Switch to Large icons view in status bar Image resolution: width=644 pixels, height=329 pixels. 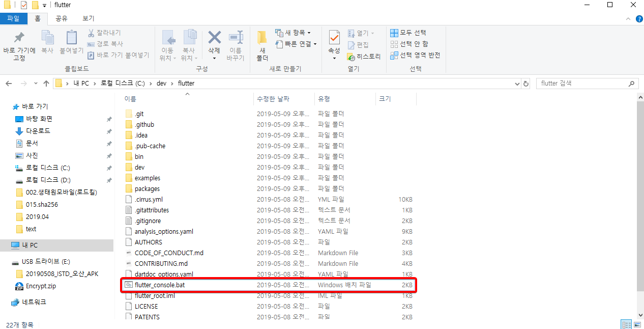pyautogui.click(x=637, y=324)
